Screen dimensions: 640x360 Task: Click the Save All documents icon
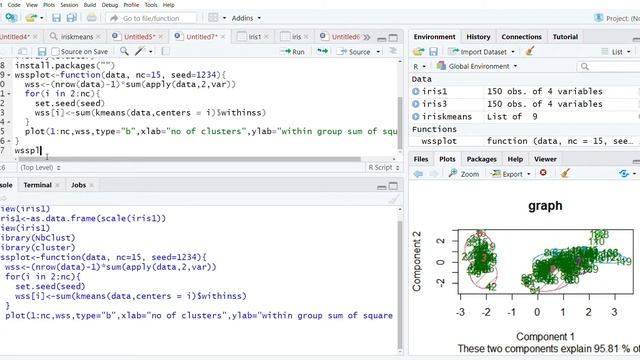point(72,18)
